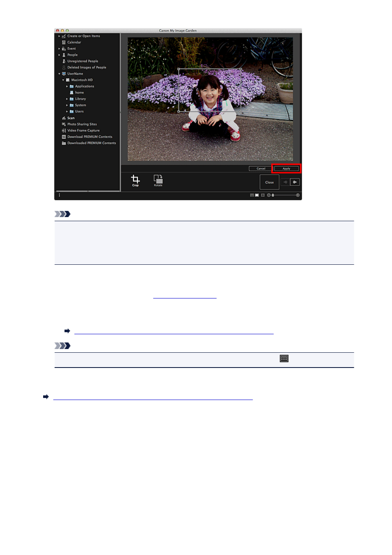Select the Rotate tool
392x555 pixels.
pyautogui.click(x=158, y=180)
